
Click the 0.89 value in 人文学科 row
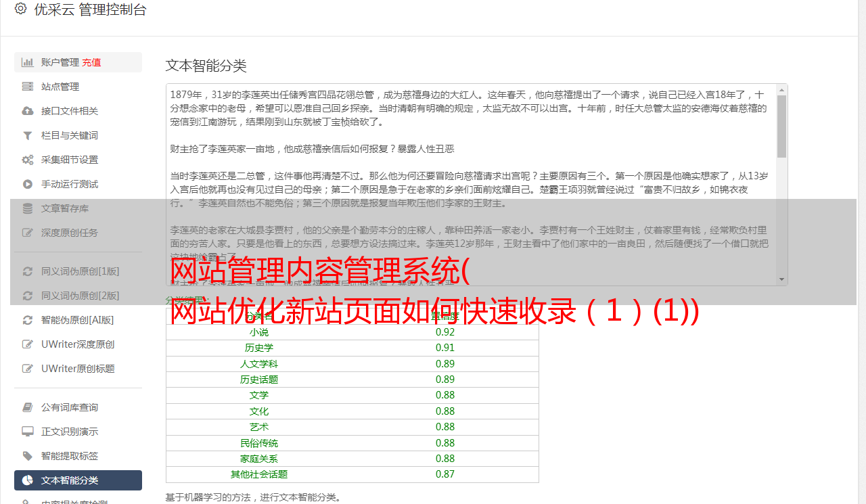(445, 364)
